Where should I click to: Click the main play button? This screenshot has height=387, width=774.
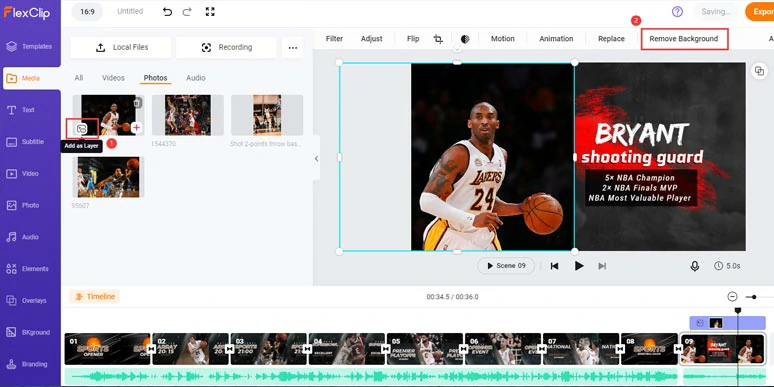pyautogui.click(x=579, y=266)
